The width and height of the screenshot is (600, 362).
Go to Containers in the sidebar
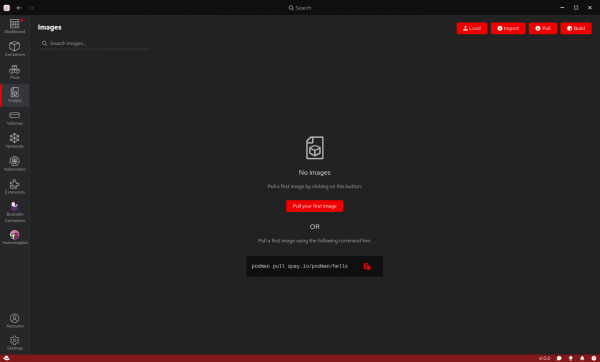(15, 49)
